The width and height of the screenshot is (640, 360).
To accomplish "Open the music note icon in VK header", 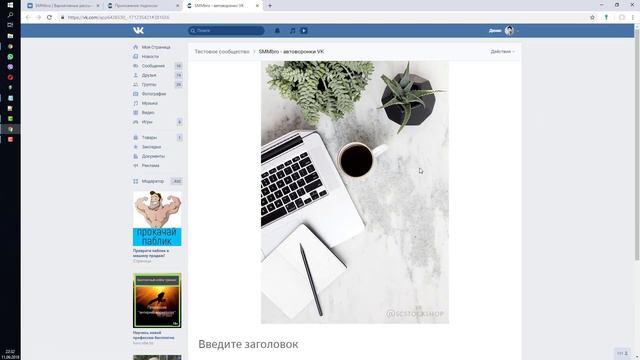I will (292, 31).
